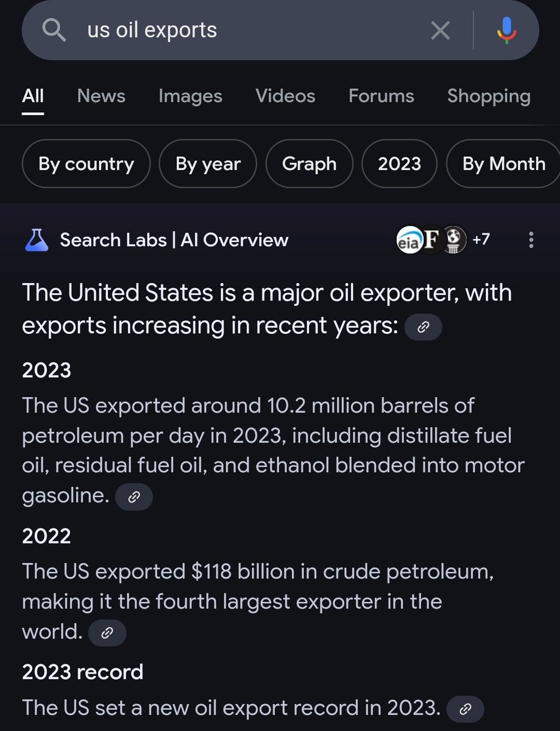Tap the '2022' section heading
This screenshot has width=560, height=731.
(46, 536)
